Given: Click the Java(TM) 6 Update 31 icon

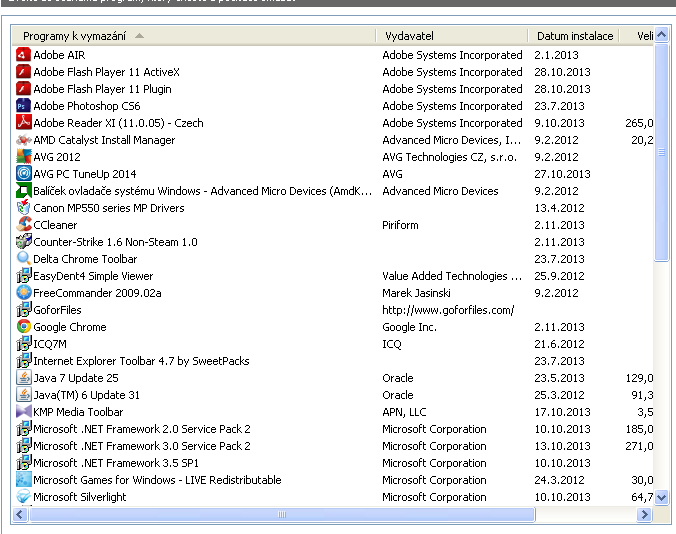Looking at the screenshot, I should (x=23, y=395).
